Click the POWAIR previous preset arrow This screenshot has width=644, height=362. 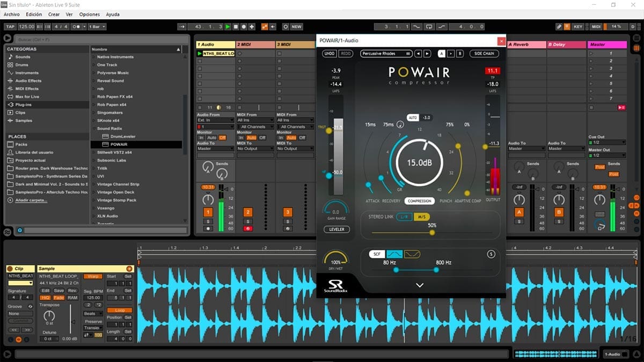(418, 54)
